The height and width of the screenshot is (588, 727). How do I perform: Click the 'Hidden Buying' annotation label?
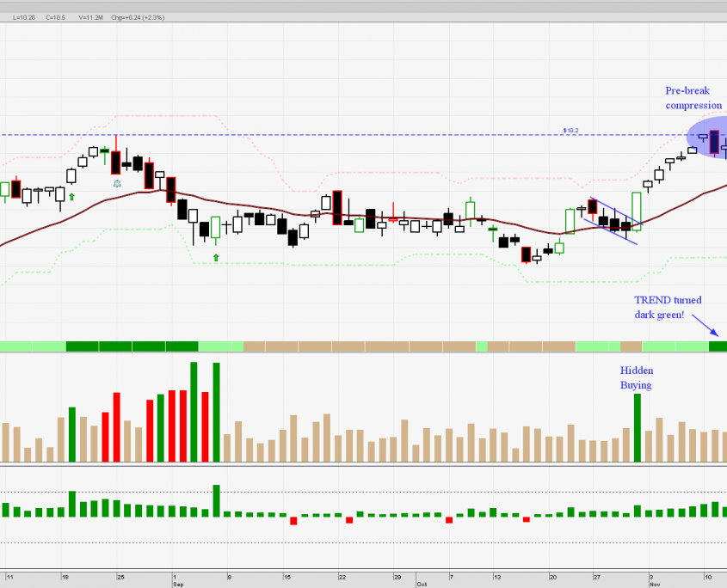[637, 377]
